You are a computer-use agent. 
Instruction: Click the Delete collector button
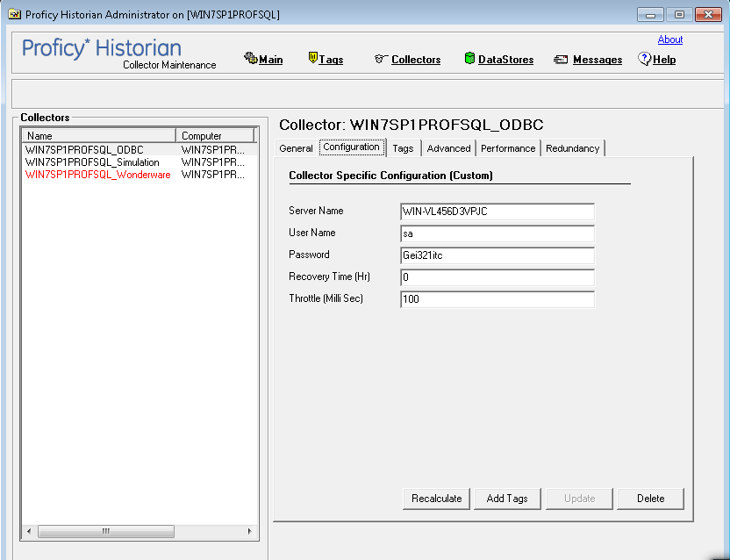pyautogui.click(x=650, y=499)
